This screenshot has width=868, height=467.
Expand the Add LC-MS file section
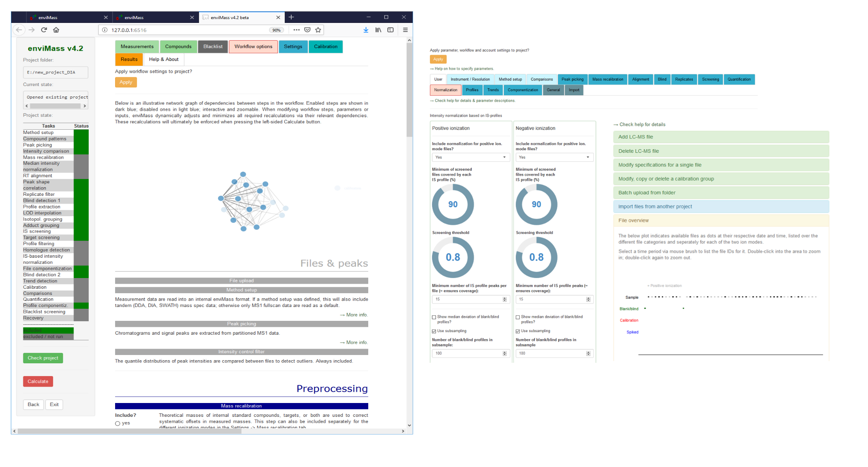click(x=721, y=137)
